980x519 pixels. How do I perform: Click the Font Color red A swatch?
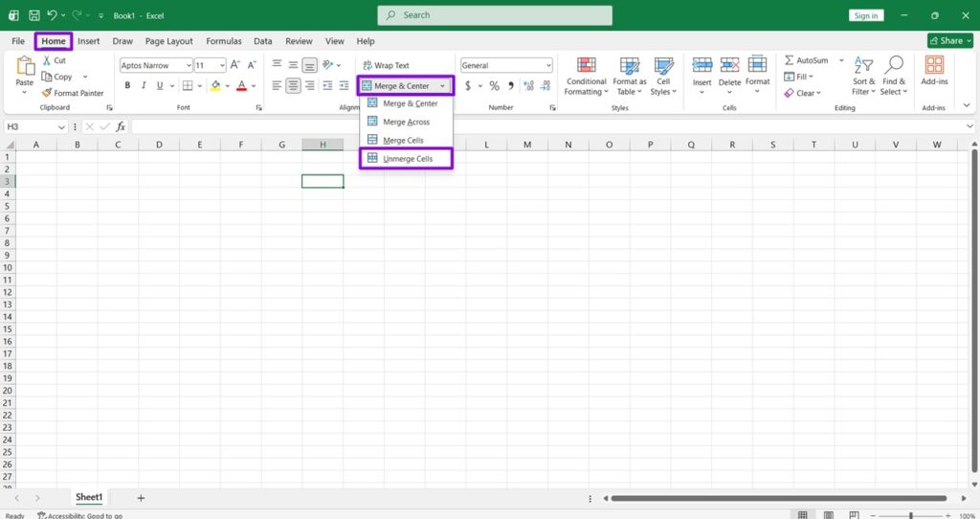242,85
